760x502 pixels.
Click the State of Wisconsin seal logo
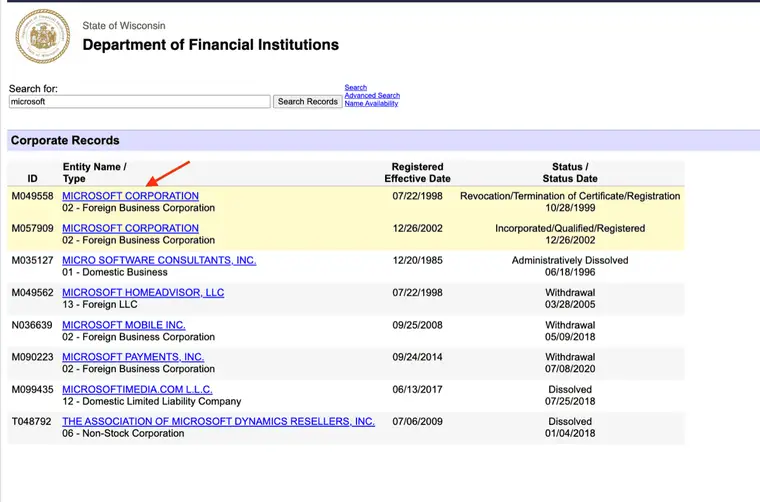coord(43,36)
